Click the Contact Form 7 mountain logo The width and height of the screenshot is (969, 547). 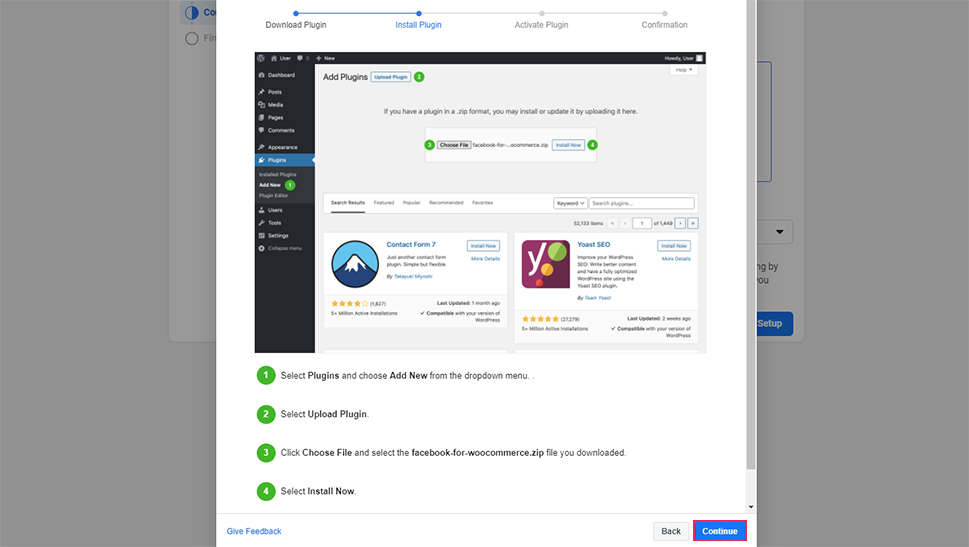(355, 264)
